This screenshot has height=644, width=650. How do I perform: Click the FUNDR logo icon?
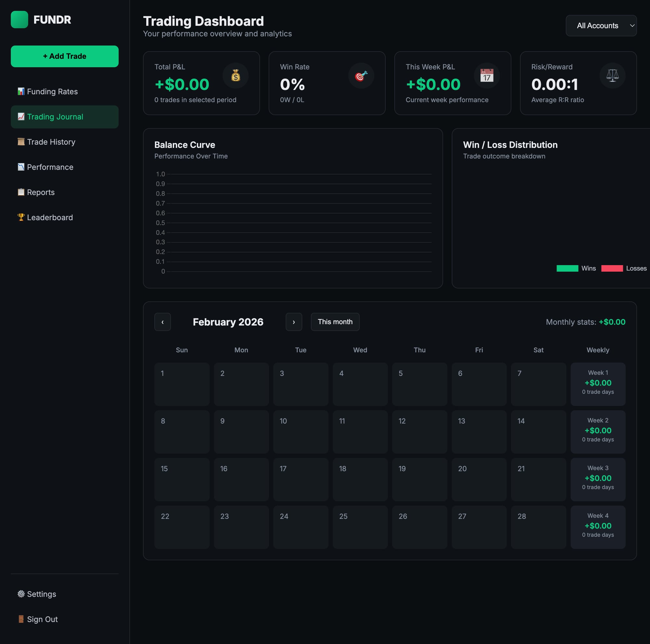[19, 20]
